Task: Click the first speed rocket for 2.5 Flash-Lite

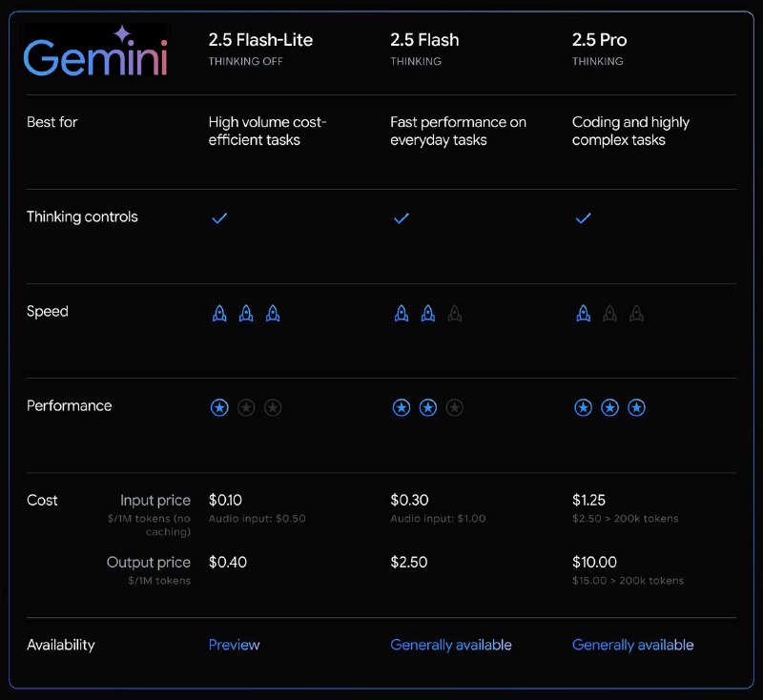Action: point(219,313)
